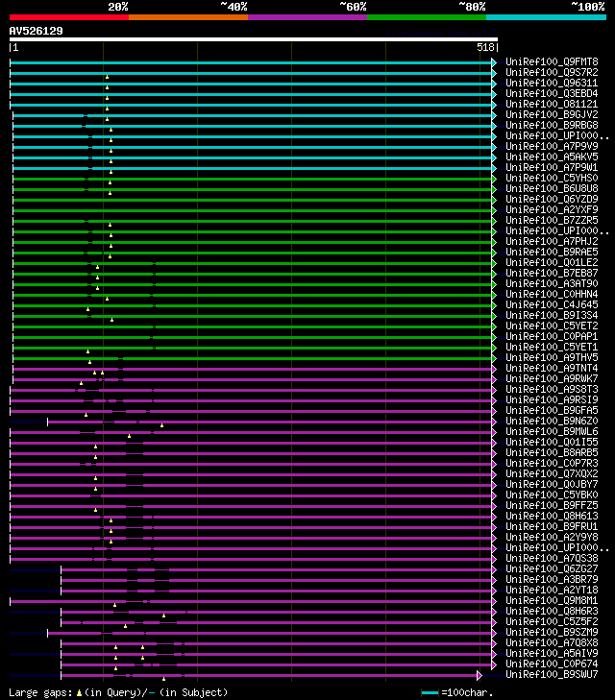Screen dimensions: 615x700
Task: Select label UniRef100_C0P7R3
Action: pyautogui.click(x=552, y=464)
